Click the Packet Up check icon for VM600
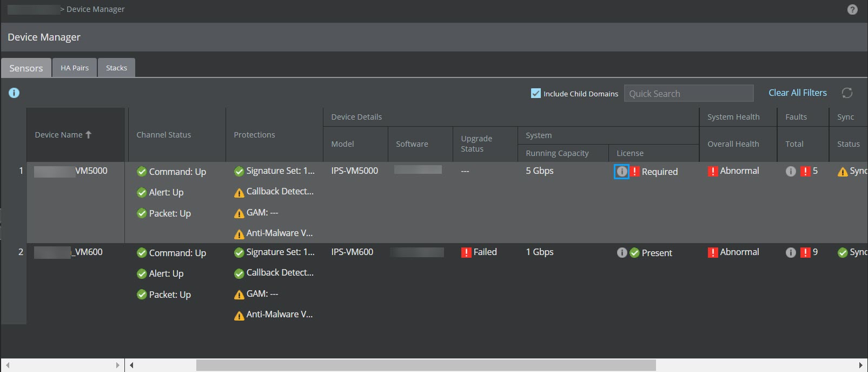The image size is (868, 372). [142, 295]
